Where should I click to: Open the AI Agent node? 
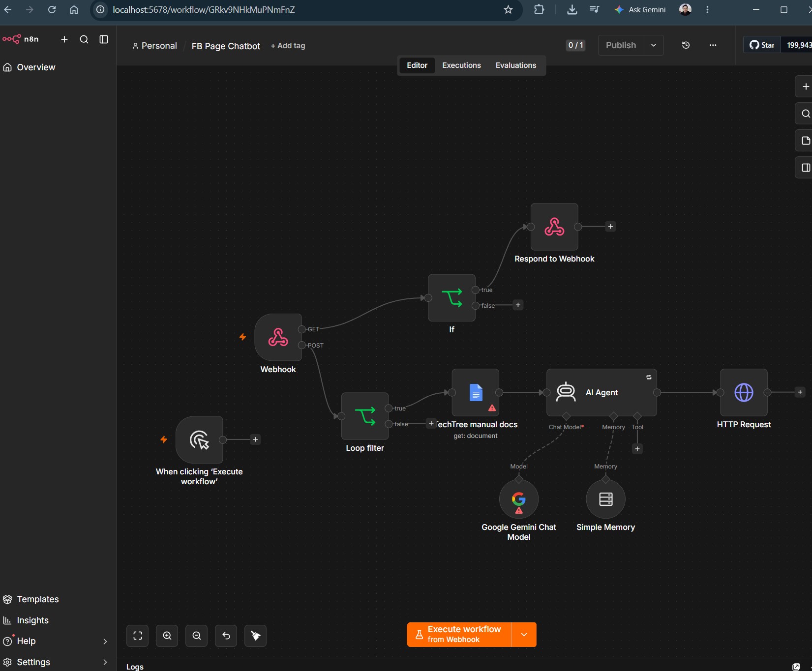coord(601,392)
